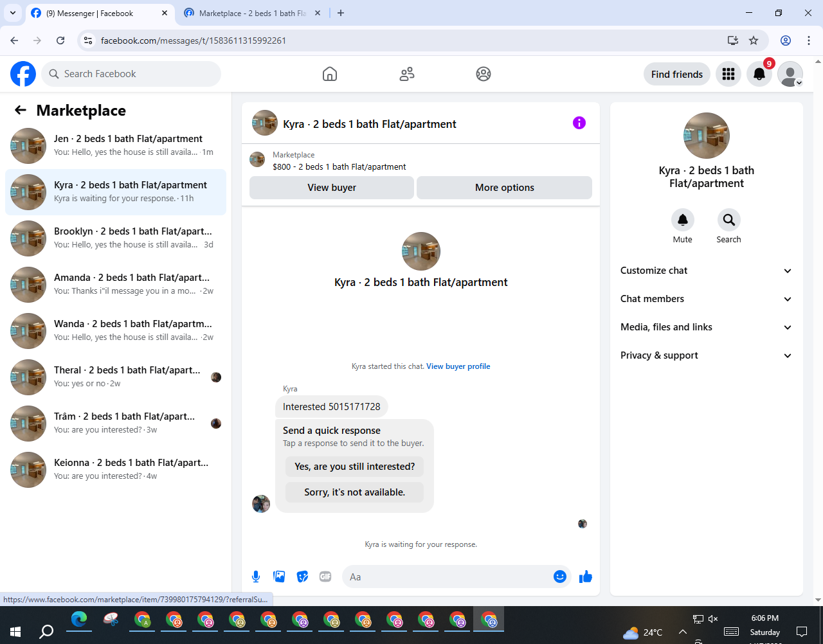Viewport: 823px width, 644px height.
Task: Close the Marketplace browser tab
Action: click(x=318, y=13)
